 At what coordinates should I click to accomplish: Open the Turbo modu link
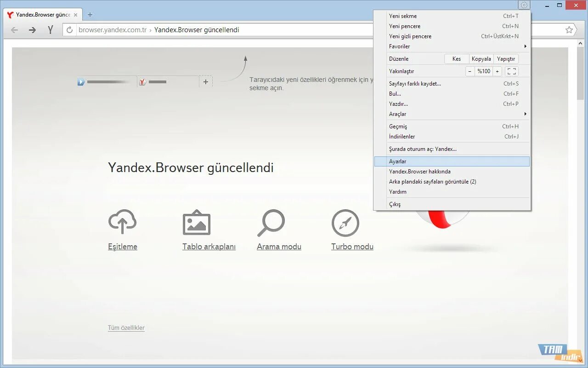[352, 247]
